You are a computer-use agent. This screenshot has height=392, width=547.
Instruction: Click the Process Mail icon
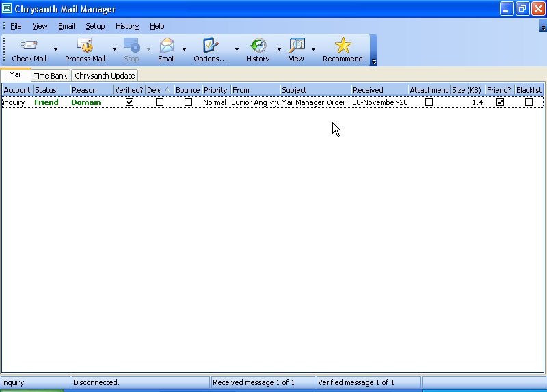pos(85,46)
